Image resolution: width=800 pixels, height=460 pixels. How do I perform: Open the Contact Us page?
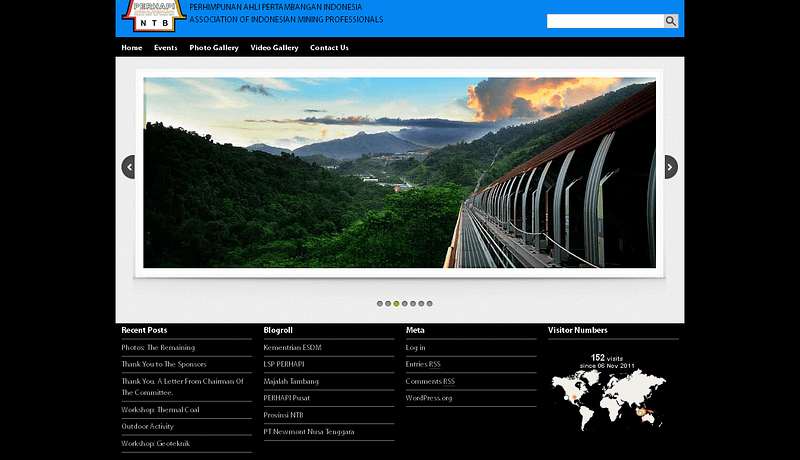pyautogui.click(x=329, y=47)
